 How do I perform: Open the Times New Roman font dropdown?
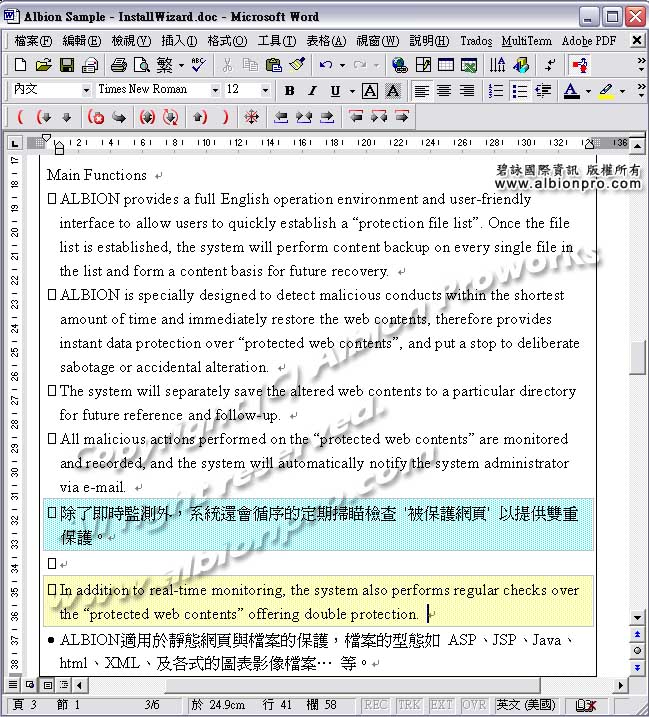[x=215, y=91]
